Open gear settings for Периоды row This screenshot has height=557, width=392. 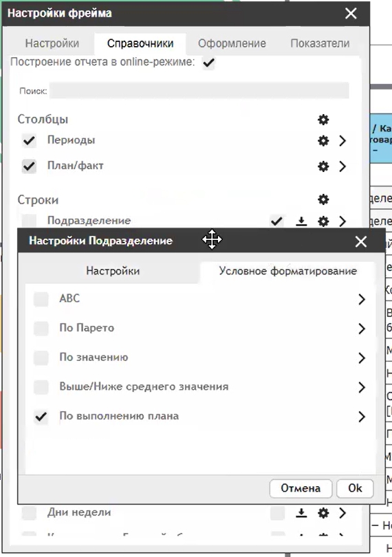coord(323,141)
